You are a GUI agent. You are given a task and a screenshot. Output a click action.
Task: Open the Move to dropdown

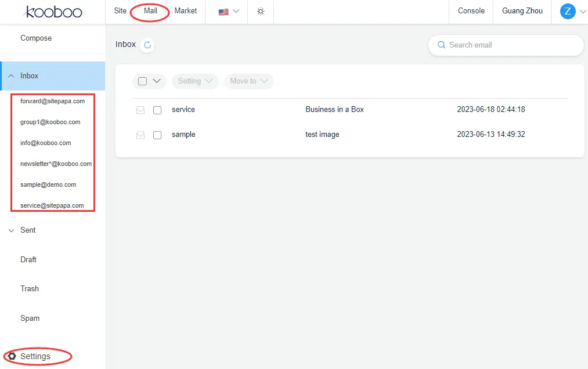click(248, 81)
